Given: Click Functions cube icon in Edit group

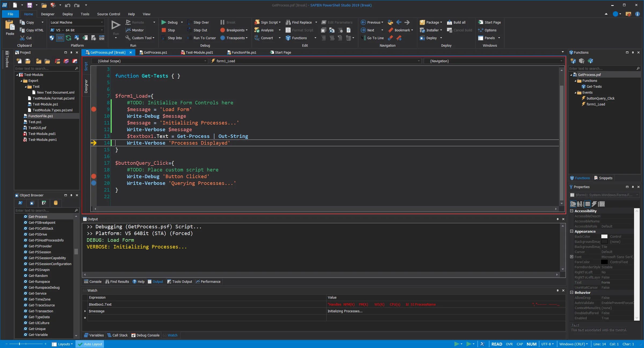Looking at the screenshot, I should pos(288,38).
